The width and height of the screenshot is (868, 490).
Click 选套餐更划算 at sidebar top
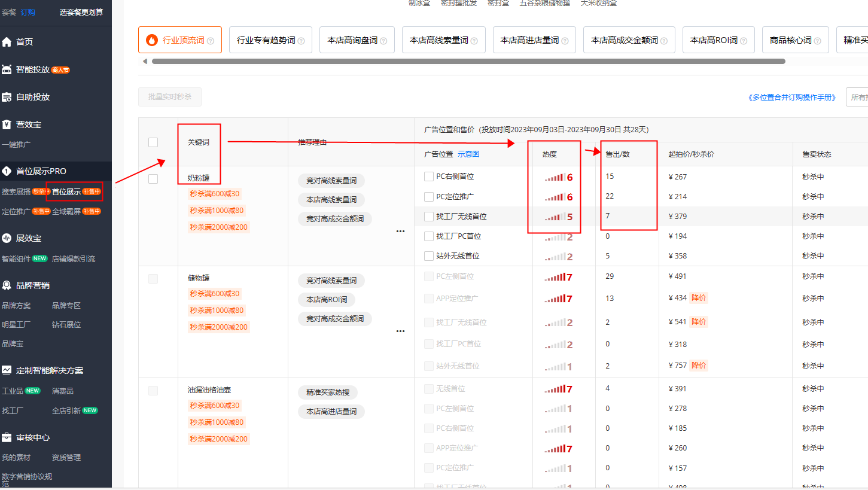[81, 13]
